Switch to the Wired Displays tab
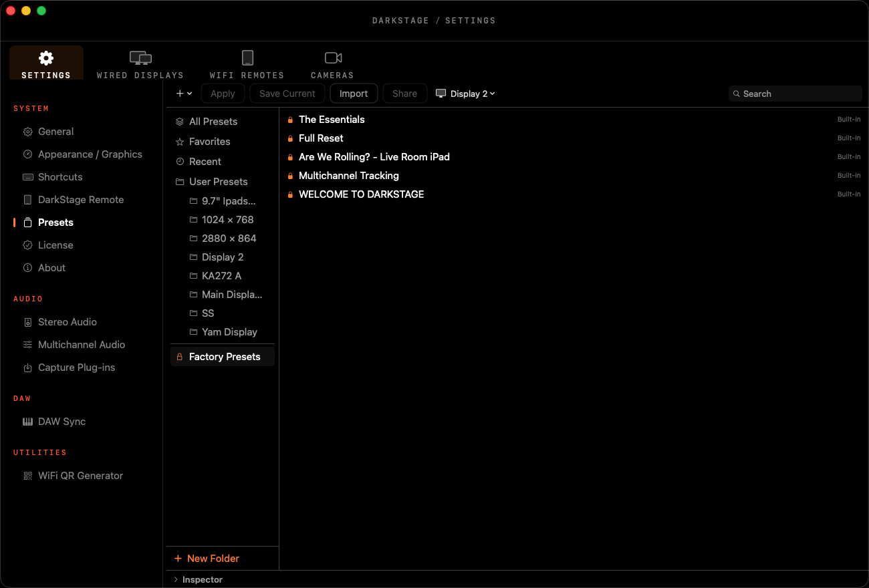The height and width of the screenshot is (588, 869). click(140, 64)
